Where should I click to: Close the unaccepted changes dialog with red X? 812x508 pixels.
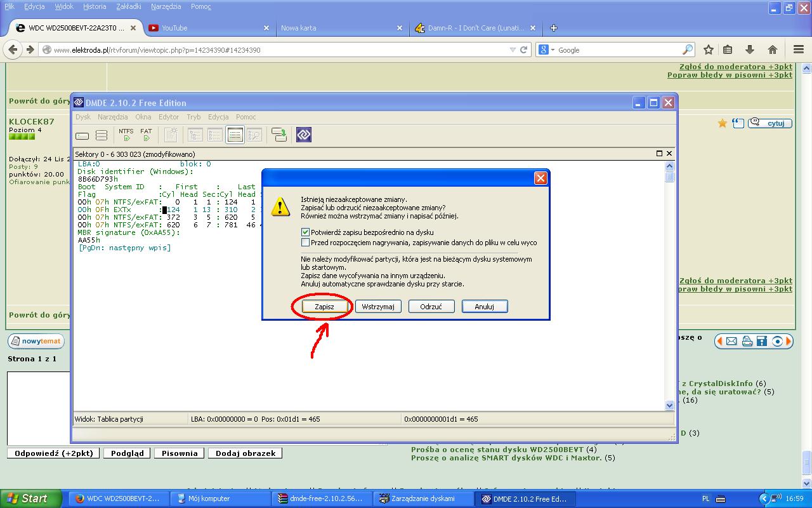(540, 178)
